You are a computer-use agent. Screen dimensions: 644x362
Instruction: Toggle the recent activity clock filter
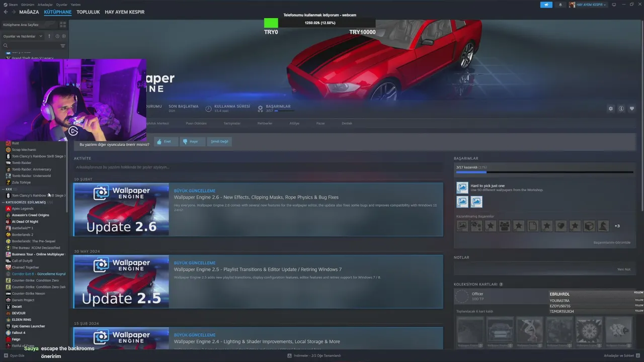pos(57,36)
